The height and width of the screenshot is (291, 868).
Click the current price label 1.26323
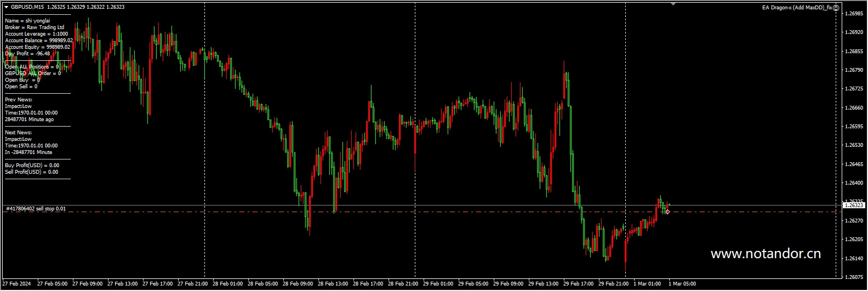point(854,206)
